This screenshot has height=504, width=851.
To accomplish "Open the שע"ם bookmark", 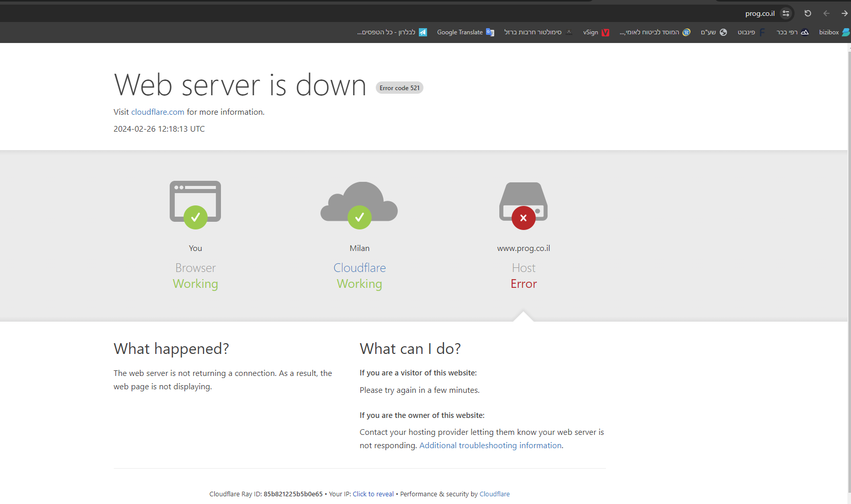I will (x=714, y=32).
